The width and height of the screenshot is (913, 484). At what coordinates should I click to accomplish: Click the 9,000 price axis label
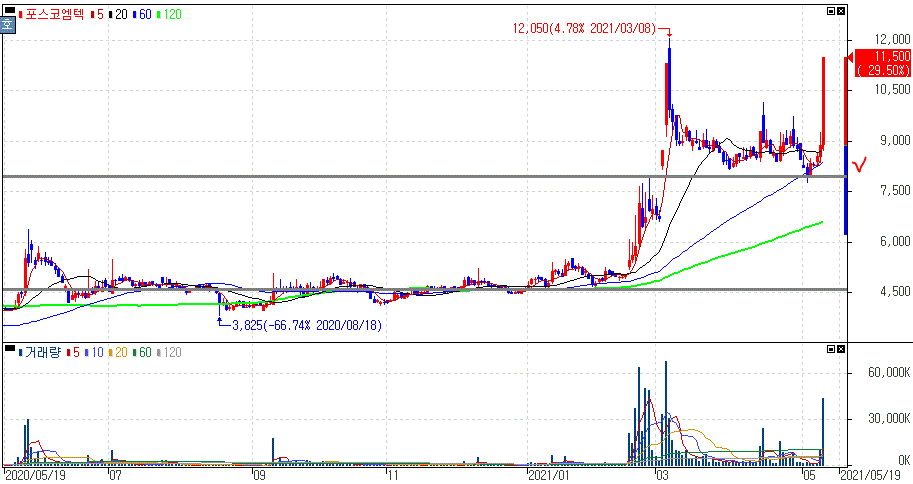click(x=895, y=140)
